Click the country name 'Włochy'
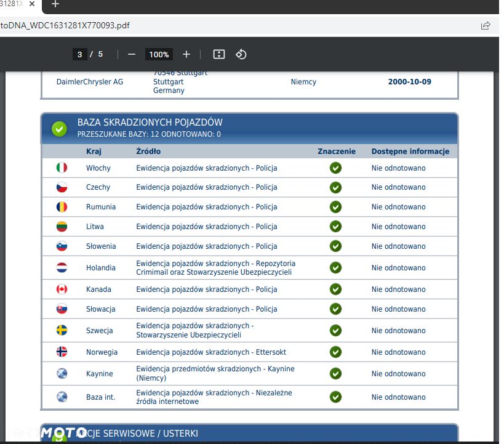Screen dimensions: 504x444 tap(98, 168)
